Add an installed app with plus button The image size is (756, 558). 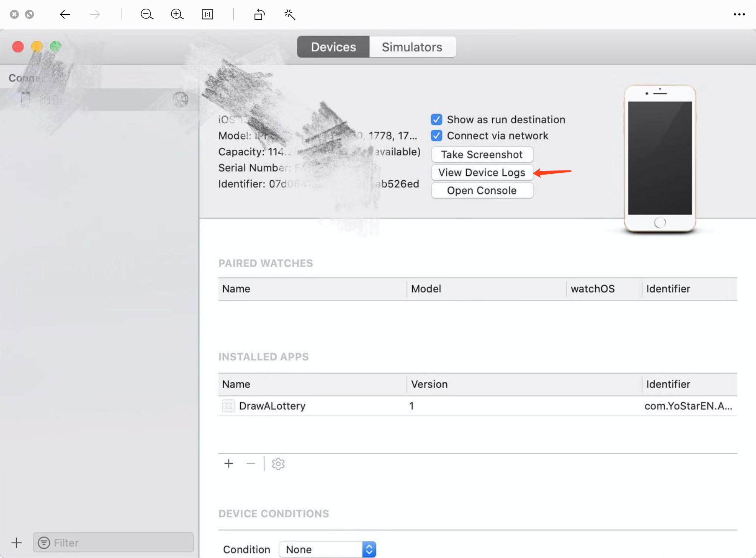229,463
